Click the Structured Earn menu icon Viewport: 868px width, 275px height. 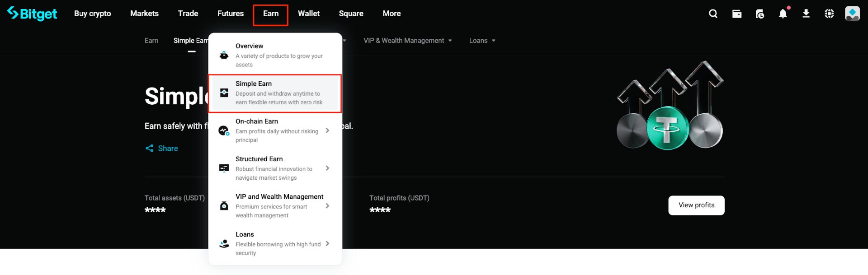(x=224, y=168)
